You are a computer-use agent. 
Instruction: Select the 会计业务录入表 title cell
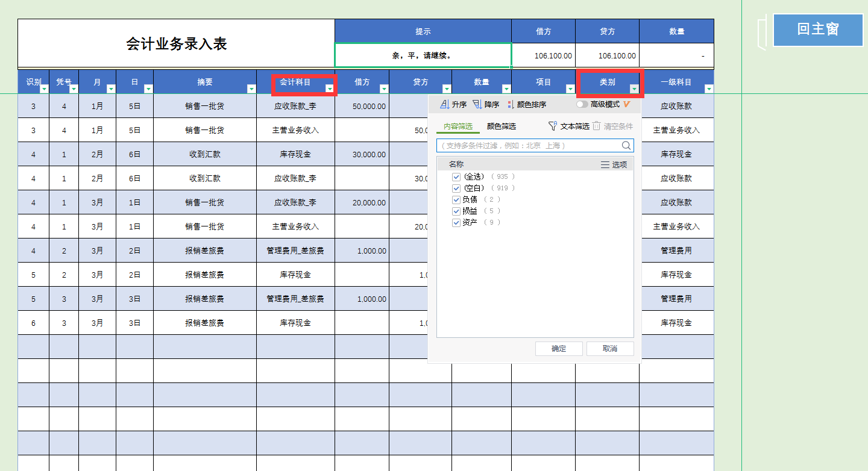[176, 43]
